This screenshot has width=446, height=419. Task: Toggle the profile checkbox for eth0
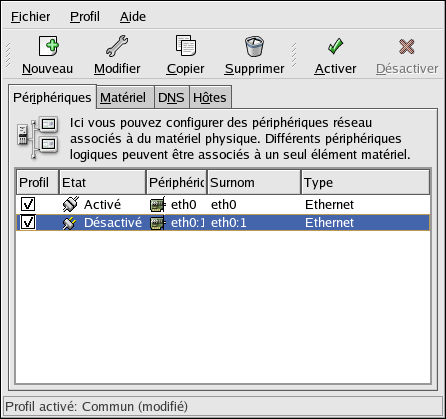(28, 204)
